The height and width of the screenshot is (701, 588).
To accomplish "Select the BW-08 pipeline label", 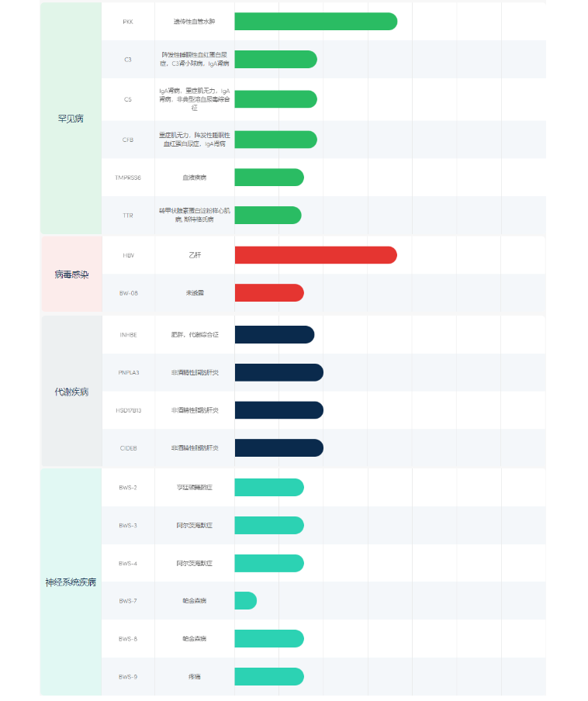I will pos(128,293).
